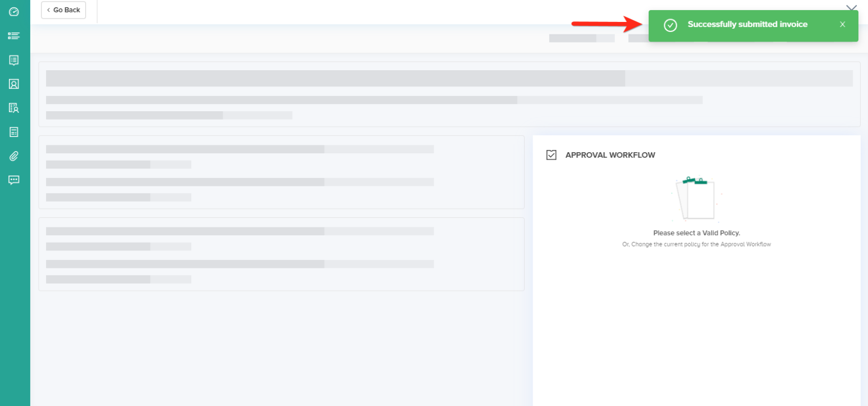The height and width of the screenshot is (406, 868).
Task: Open the list view icon in sidebar
Action: [14, 36]
